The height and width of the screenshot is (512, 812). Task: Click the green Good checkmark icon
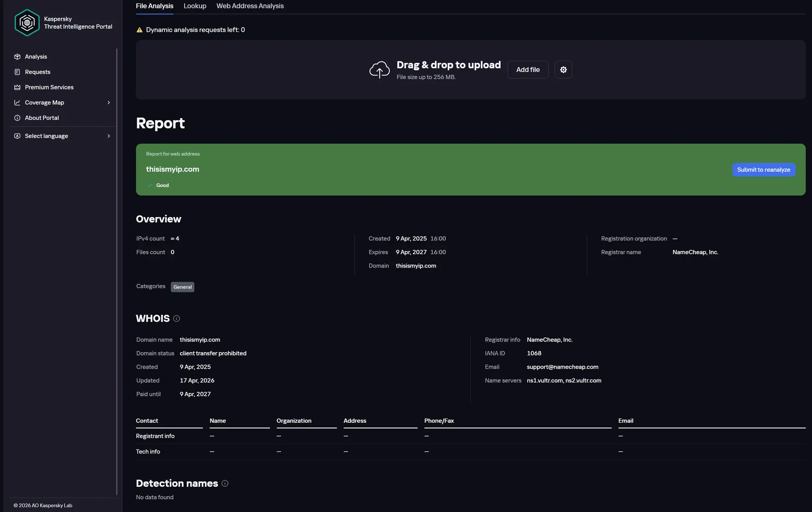pos(150,186)
